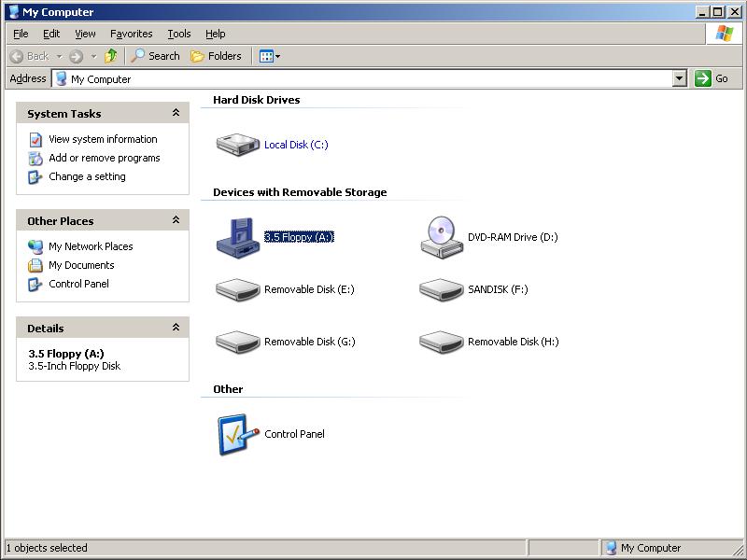Image resolution: width=747 pixels, height=560 pixels.
Task: Select the Control Panel icon under Other
Action: 238,434
